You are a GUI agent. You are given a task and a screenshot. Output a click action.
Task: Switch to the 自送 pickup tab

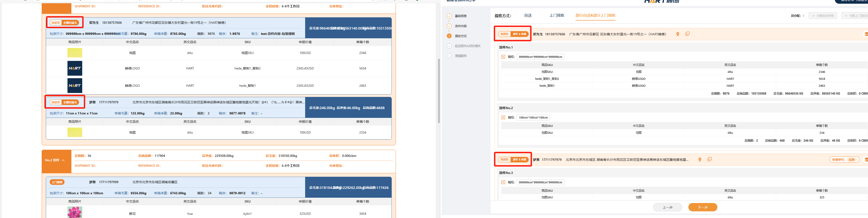528,15
